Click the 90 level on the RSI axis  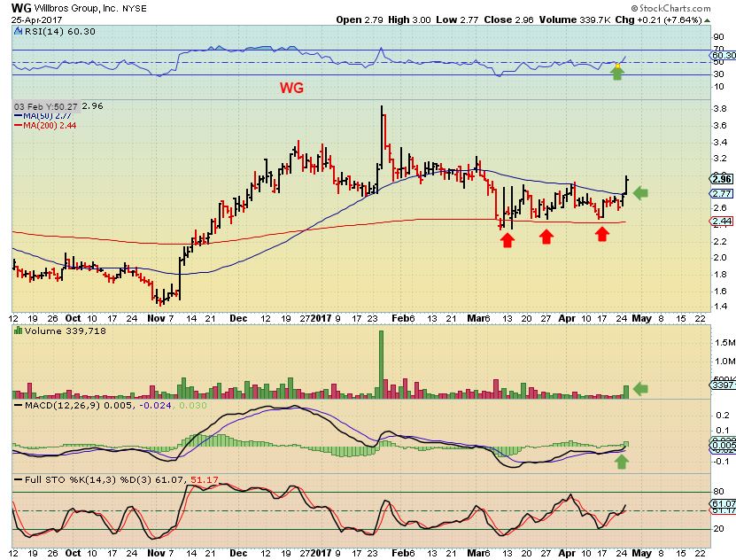[718, 37]
